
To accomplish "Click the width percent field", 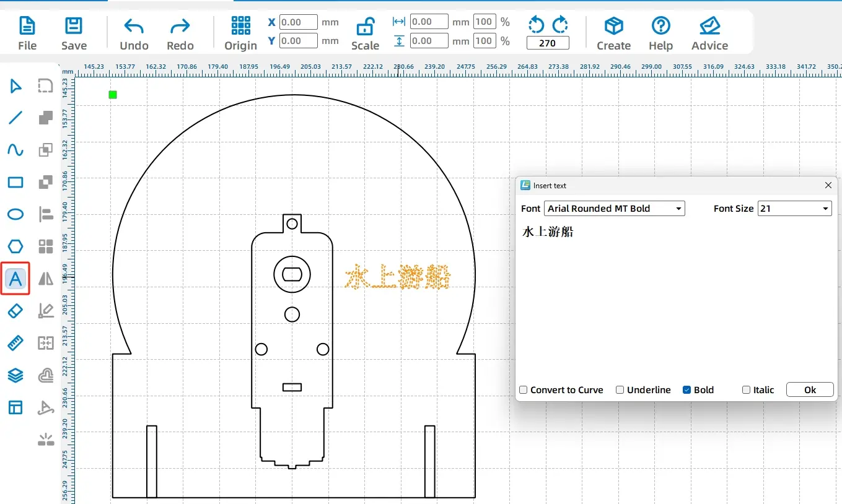I will click(x=484, y=22).
